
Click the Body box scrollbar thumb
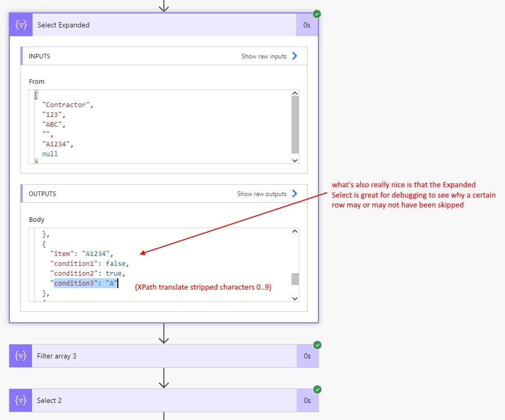pyautogui.click(x=295, y=279)
